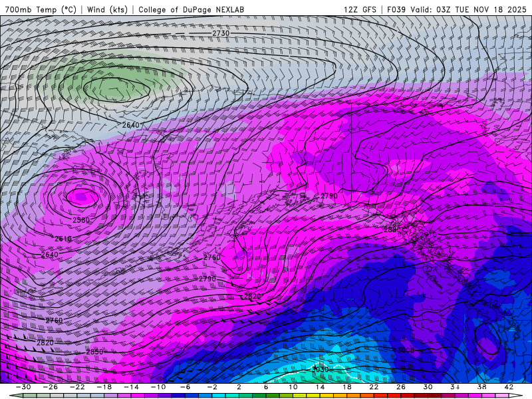Viewport: 532px width, 399px height.
Task: Click the 2820 label directly above the 2850 label
Action: click(x=45, y=342)
